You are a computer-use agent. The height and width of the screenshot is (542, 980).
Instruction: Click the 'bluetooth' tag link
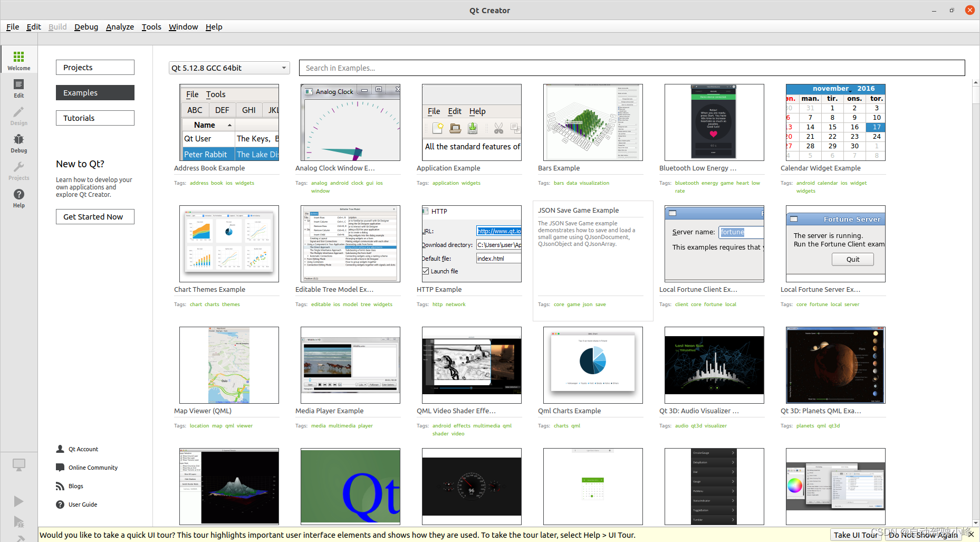coord(687,183)
